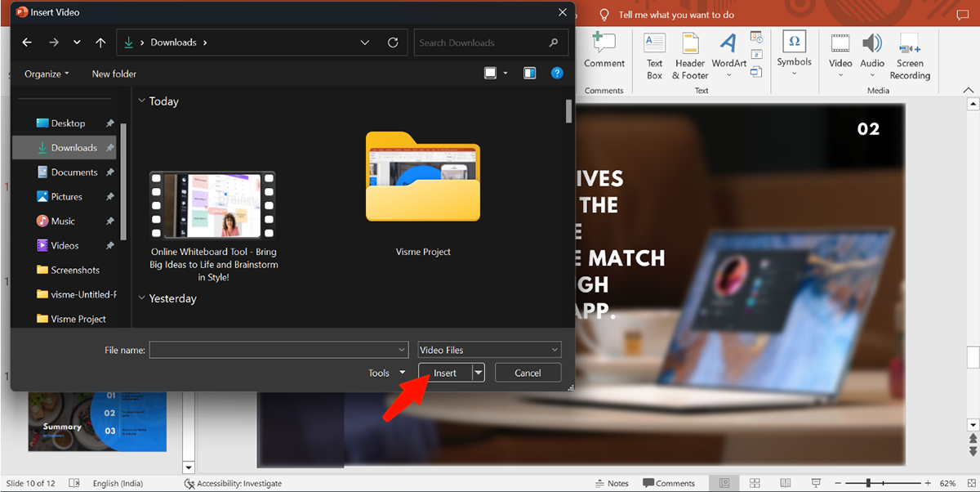This screenshot has height=492, width=980.
Task: Expand the Insert button dropdown arrow
Action: (x=479, y=373)
